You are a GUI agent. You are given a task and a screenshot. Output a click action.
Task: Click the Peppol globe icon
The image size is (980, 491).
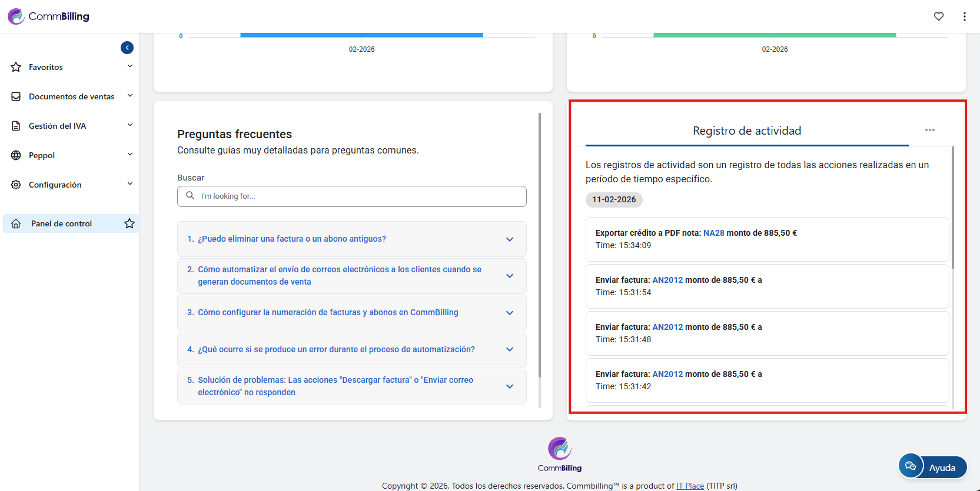(16, 155)
